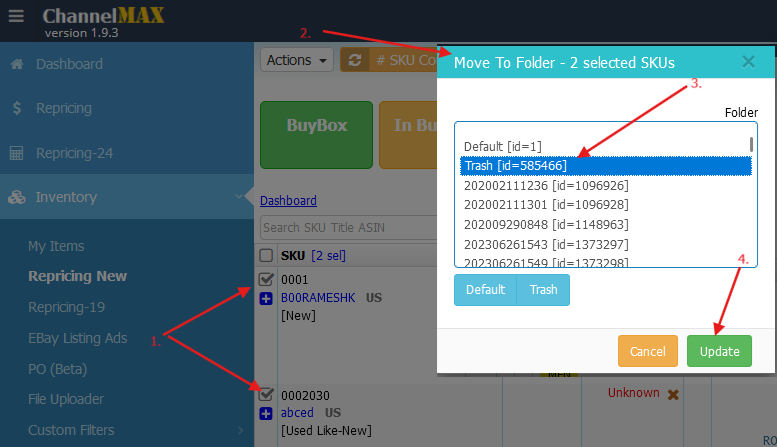This screenshot has height=447, width=777.
Task: Click the Repricing-24 calculator icon
Action: point(16,153)
